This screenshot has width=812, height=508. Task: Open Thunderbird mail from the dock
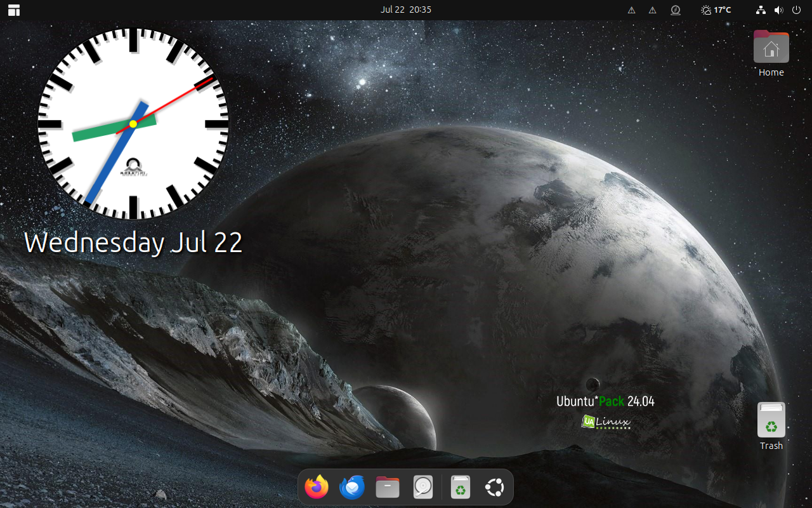352,487
